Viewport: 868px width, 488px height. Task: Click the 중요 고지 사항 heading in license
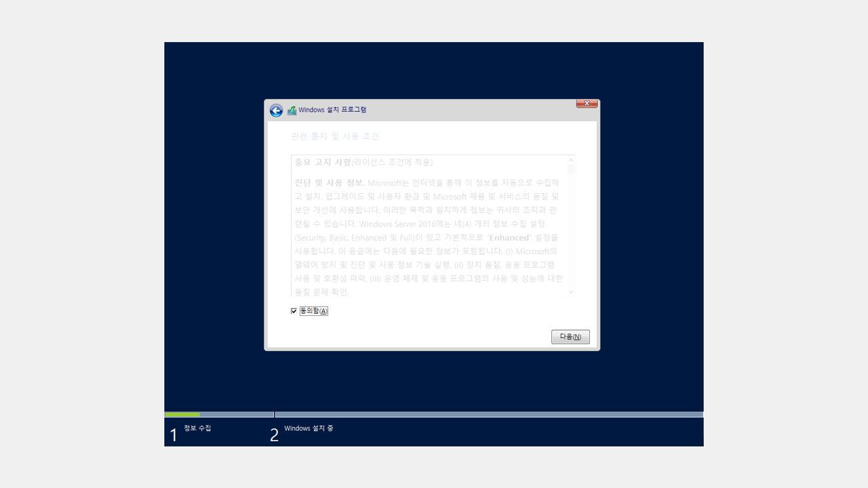[323, 162]
